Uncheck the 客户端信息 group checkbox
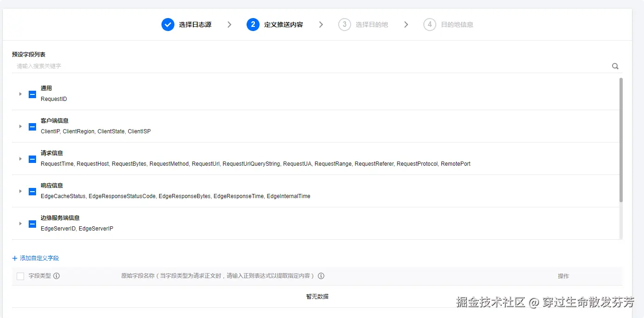This screenshot has width=644, height=318. tap(32, 126)
